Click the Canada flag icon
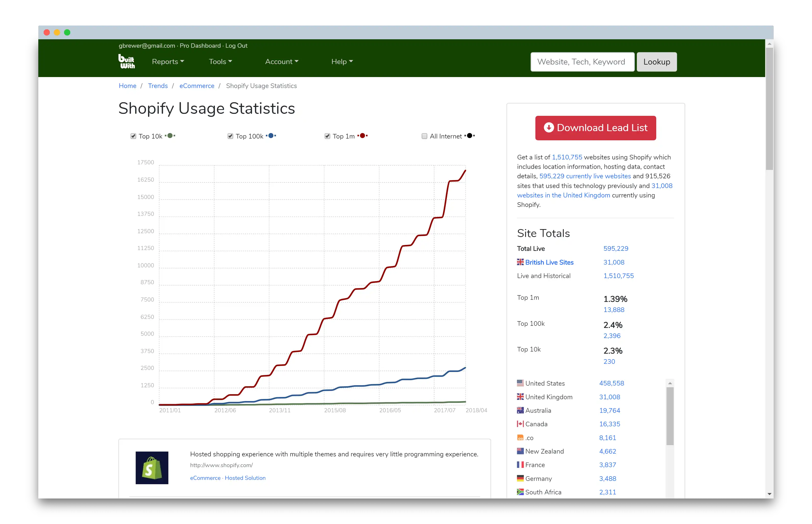The width and height of the screenshot is (812, 524). 520,424
